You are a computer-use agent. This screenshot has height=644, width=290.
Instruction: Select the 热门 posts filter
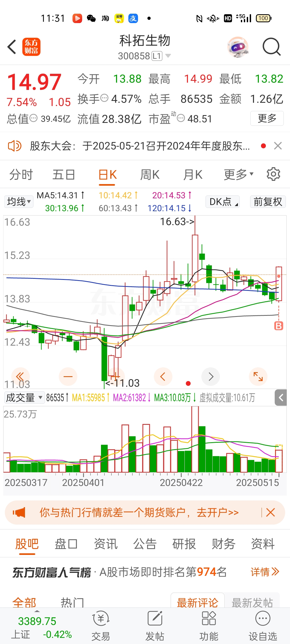pos(72,602)
